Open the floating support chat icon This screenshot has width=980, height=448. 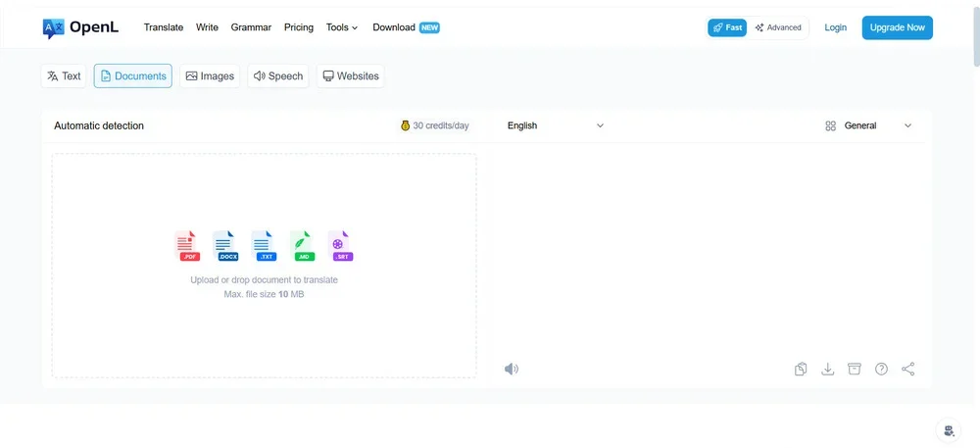click(x=948, y=430)
